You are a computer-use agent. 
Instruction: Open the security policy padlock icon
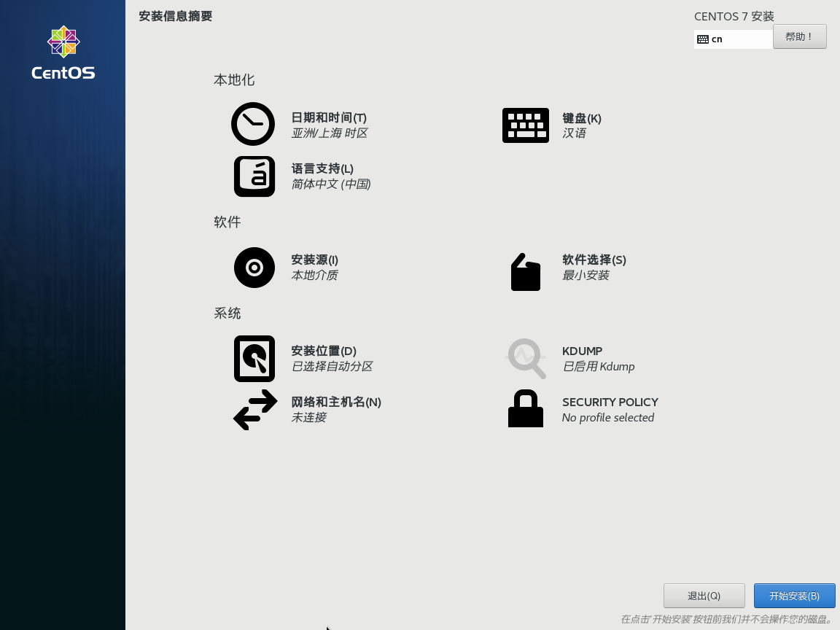point(526,408)
